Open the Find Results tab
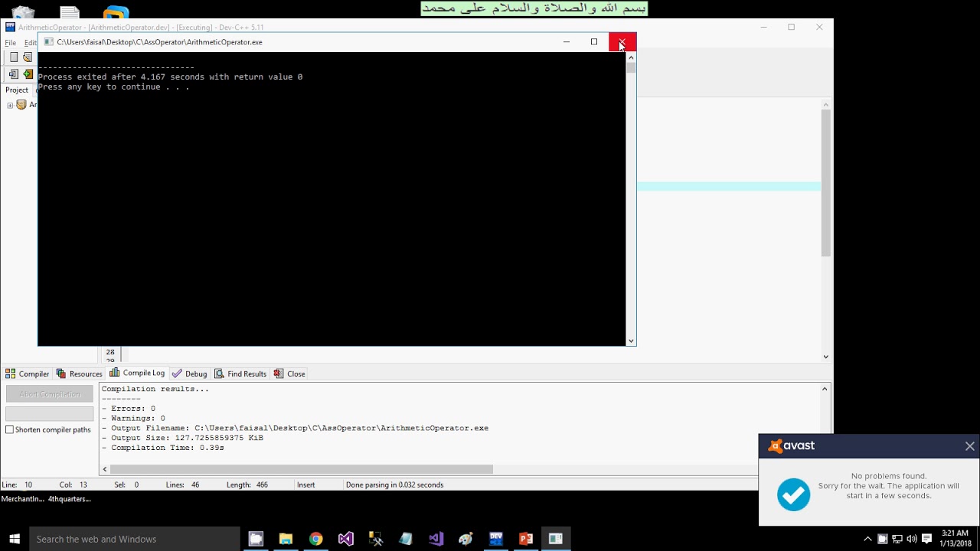Viewport: 980px width, 551px height. point(240,373)
